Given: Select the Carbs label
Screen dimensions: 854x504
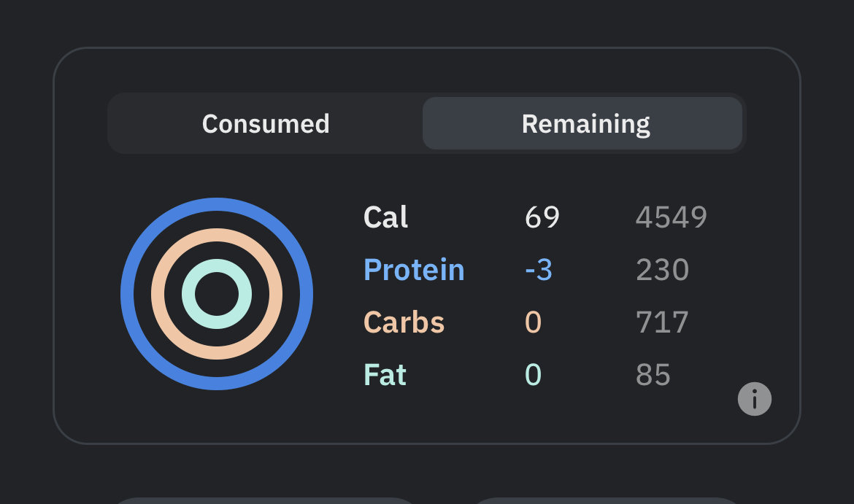Looking at the screenshot, I should point(404,322).
